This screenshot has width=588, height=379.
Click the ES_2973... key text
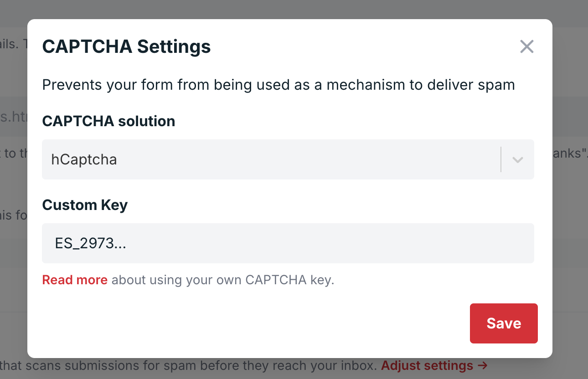coord(90,243)
